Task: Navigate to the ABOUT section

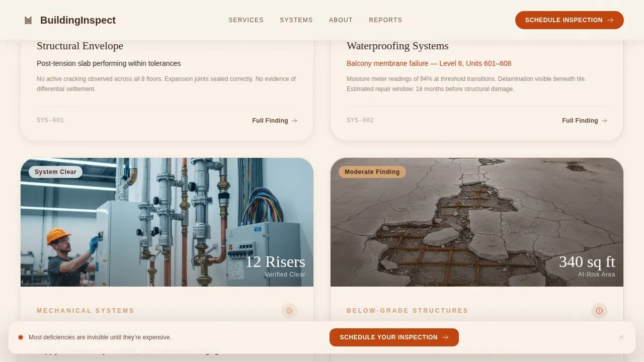Action: pos(341,20)
